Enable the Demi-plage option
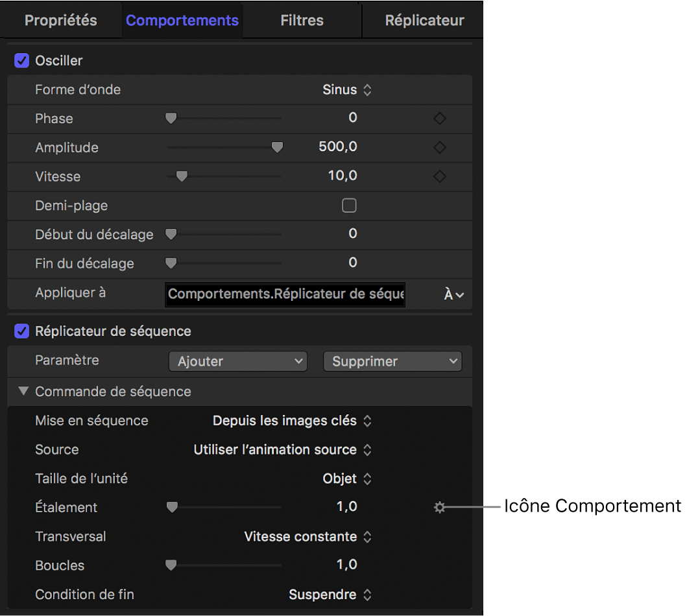The width and height of the screenshot is (687, 616). coord(349,205)
